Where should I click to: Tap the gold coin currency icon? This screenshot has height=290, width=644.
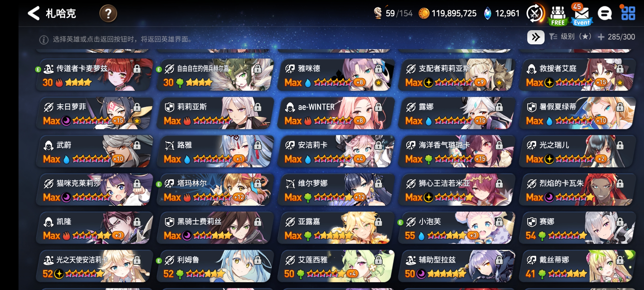pos(424,13)
